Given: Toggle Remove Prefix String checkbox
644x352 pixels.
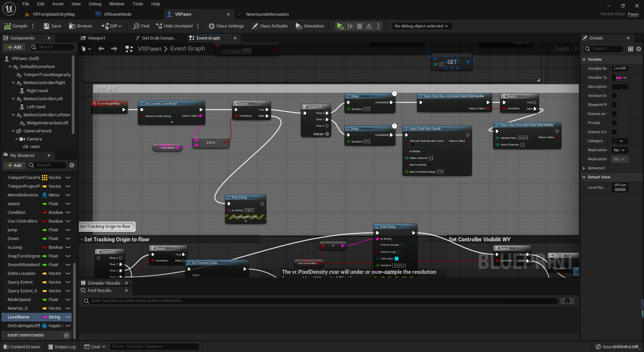Looking at the screenshot, I should click(x=174, y=116).
